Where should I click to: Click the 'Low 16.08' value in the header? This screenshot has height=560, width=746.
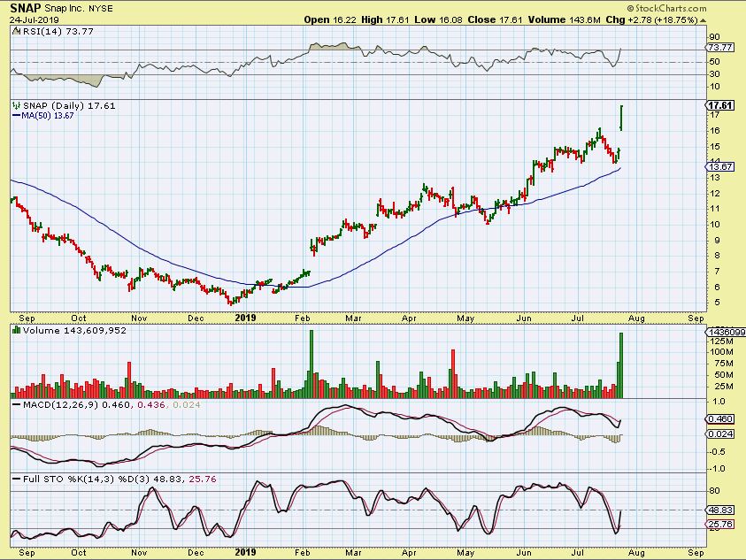click(x=439, y=20)
